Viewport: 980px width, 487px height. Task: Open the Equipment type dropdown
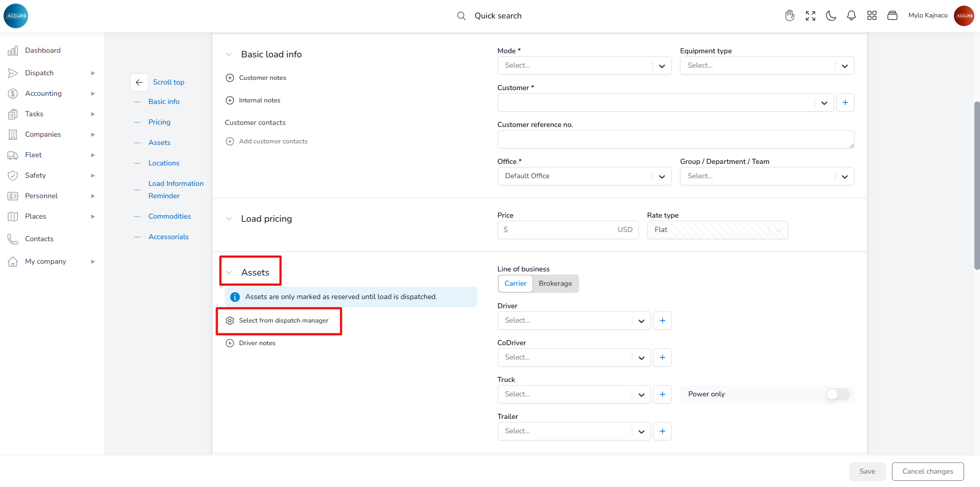[766, 66]
